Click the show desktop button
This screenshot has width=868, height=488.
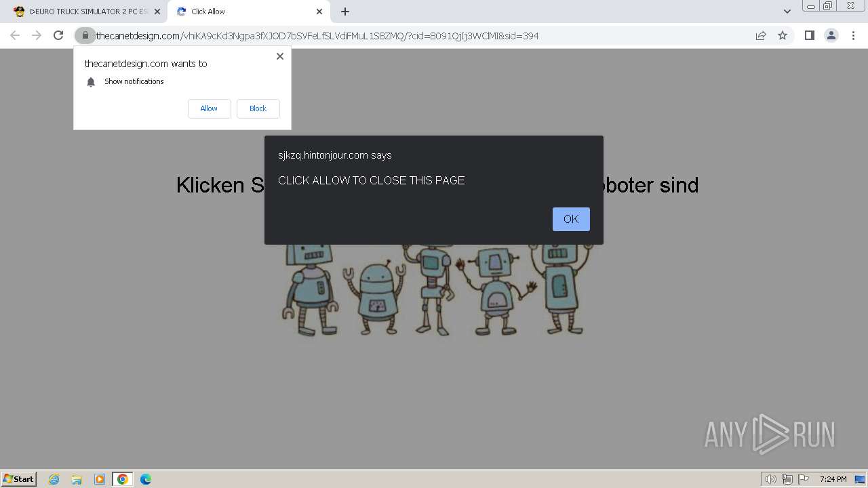click(x=860, y=479)
